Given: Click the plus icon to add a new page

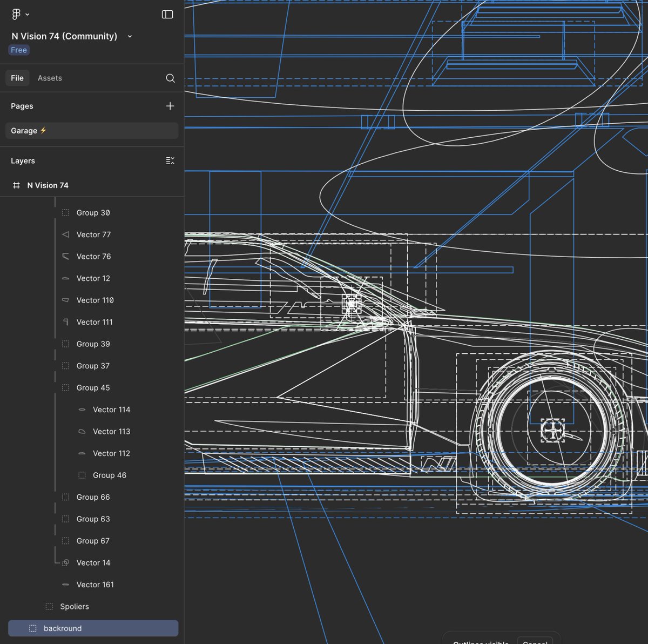Looking at the screenshot, I should tap(170, 106).
